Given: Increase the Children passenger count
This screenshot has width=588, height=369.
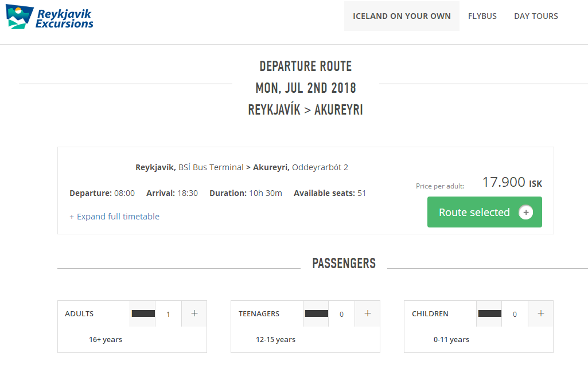Looking at the screenshot, I should tap(540, 313).
